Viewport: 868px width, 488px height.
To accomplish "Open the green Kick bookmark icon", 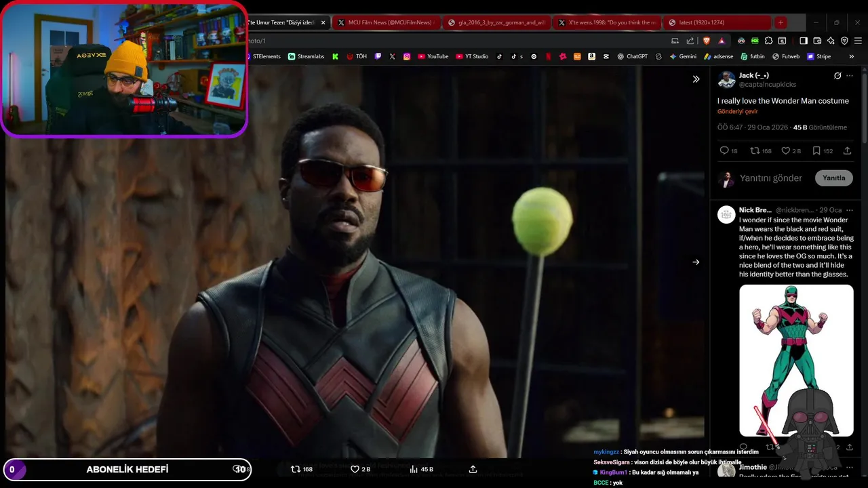I will point(335,56).
